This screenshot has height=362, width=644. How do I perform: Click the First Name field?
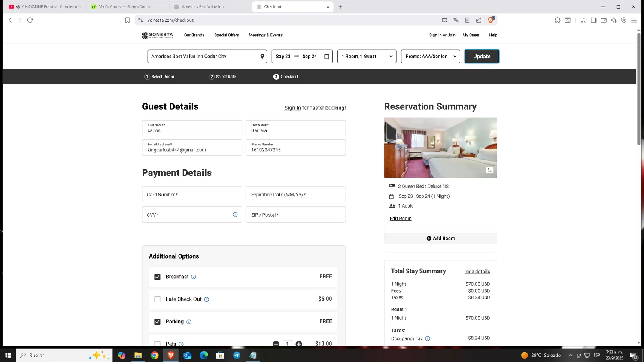(x=192, y=128)
